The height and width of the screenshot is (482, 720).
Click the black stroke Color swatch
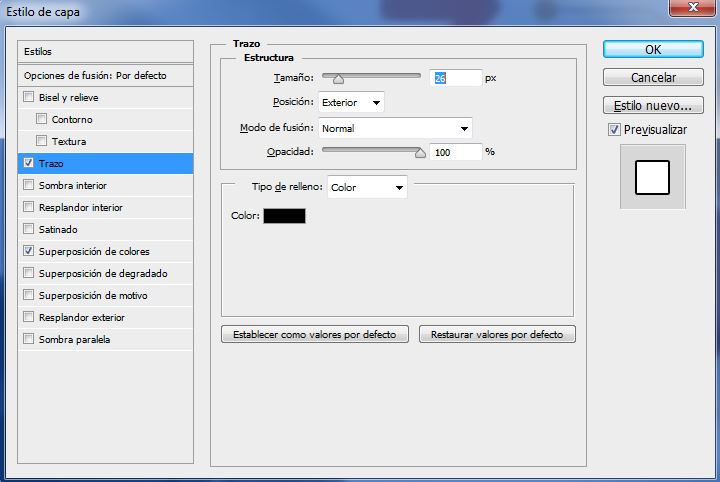(284, 216)
